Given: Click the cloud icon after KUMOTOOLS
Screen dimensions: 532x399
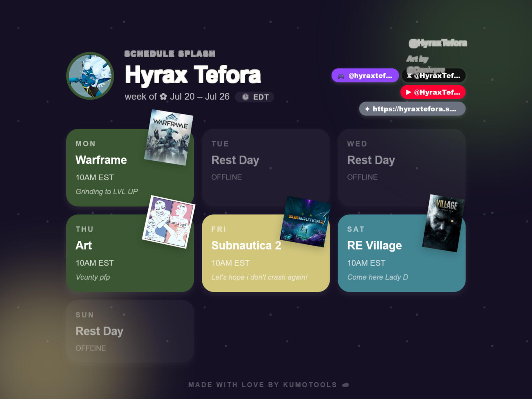Looking at the screenshot, I should point(346,385).
